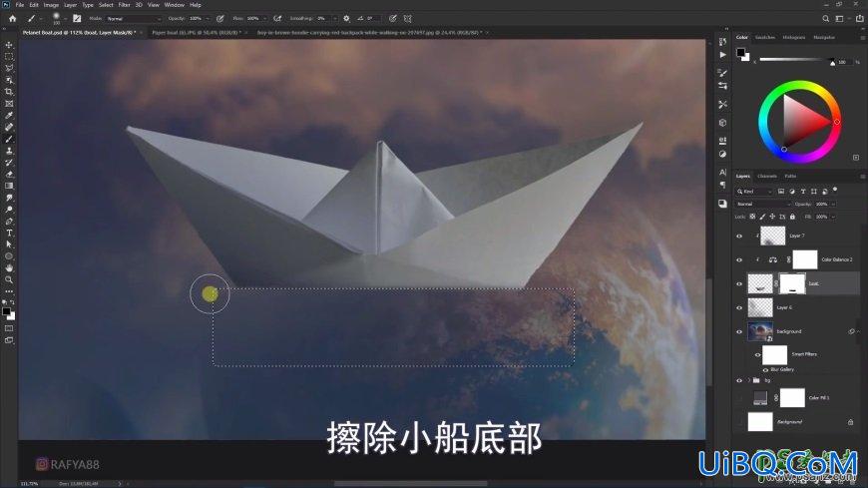Open the Image menu
Image resolution: width=868 pixels, height=488 pixels.
(51, 4)
